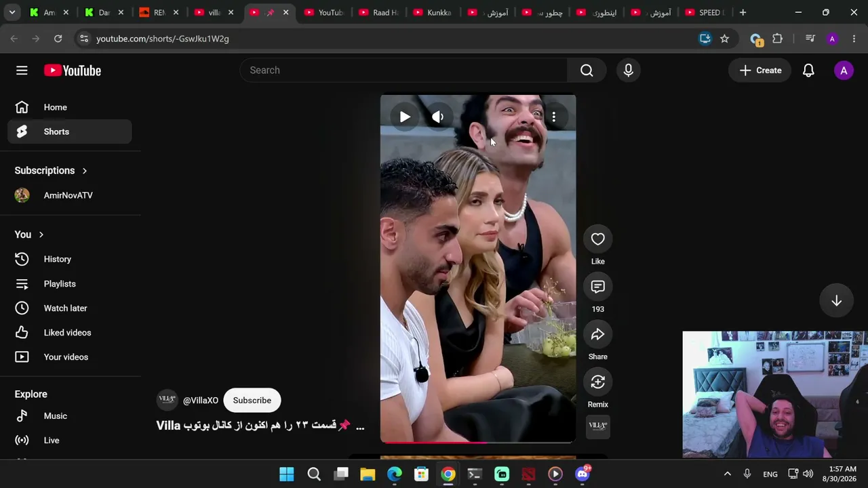868x488 pixels.
Task: Subscribe to @VillaXO
Action: point(252,401)
